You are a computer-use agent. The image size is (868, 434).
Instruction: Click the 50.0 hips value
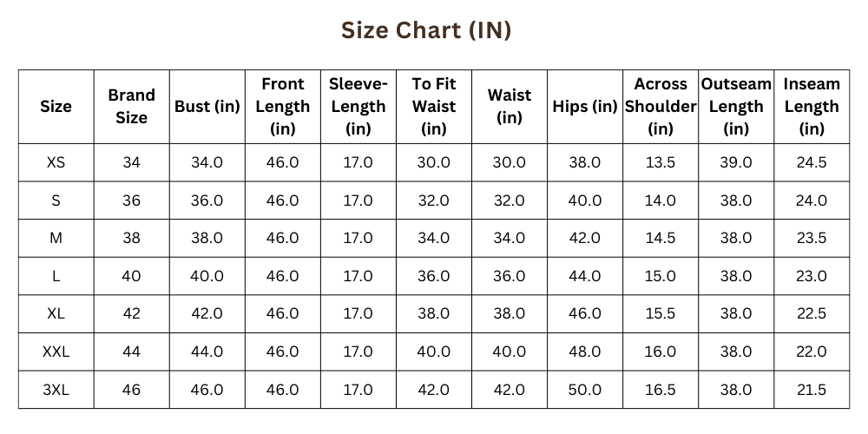pos(584,390)
